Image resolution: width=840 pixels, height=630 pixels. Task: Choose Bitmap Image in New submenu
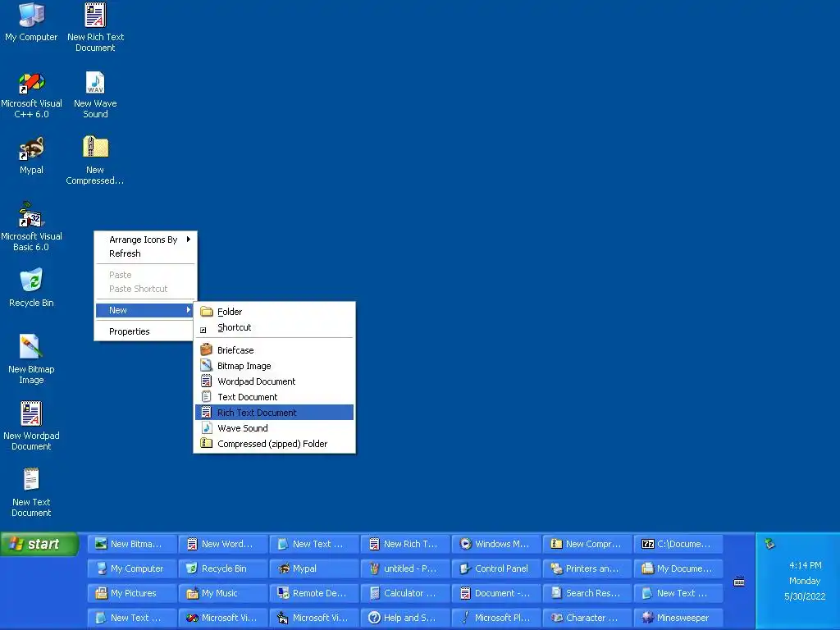pos(274,366)
